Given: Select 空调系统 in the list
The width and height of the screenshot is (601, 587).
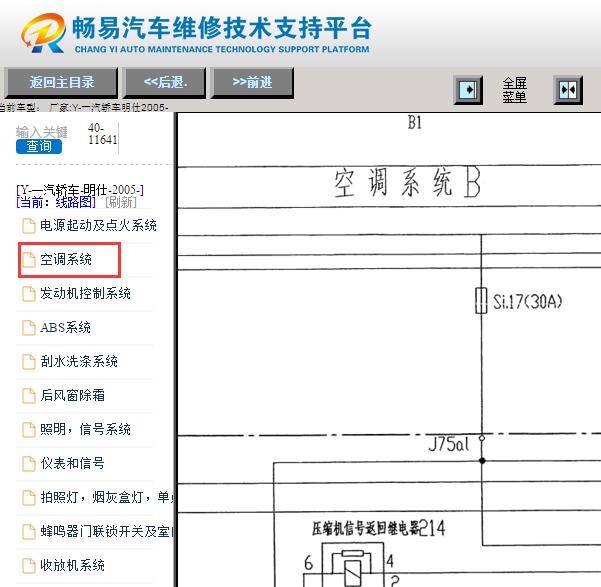Looking at the screenshot, I should [66, 260].
